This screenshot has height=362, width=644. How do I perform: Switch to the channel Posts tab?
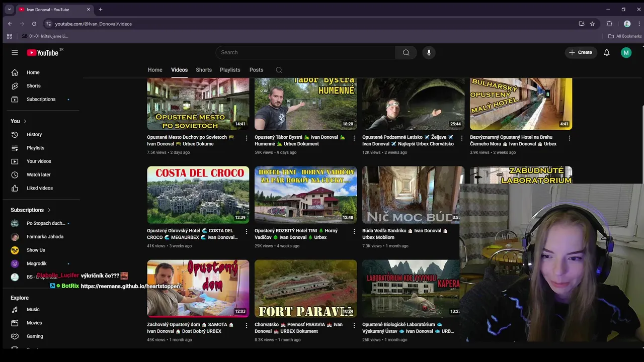tap(256, 70)
